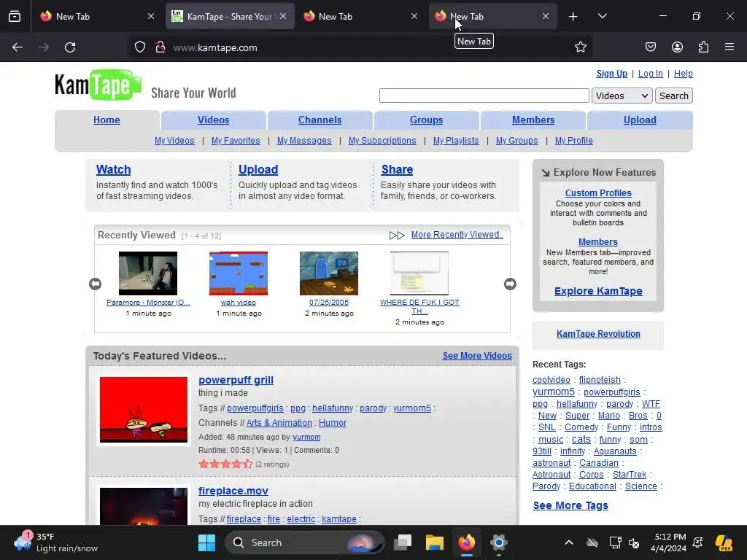Open the powerpuff grill video title
This screenshot has width=747, height=560.
pos(236,380)
